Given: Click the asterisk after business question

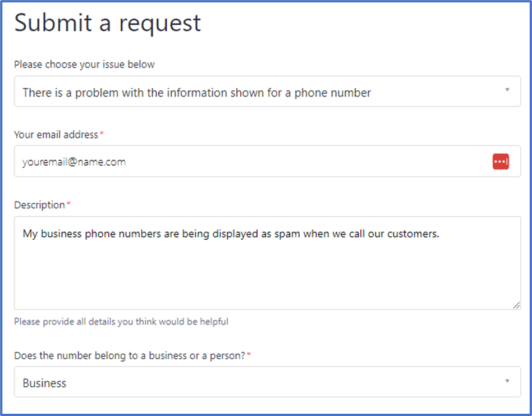Looking at the screenshot, I should pos(249,355).
